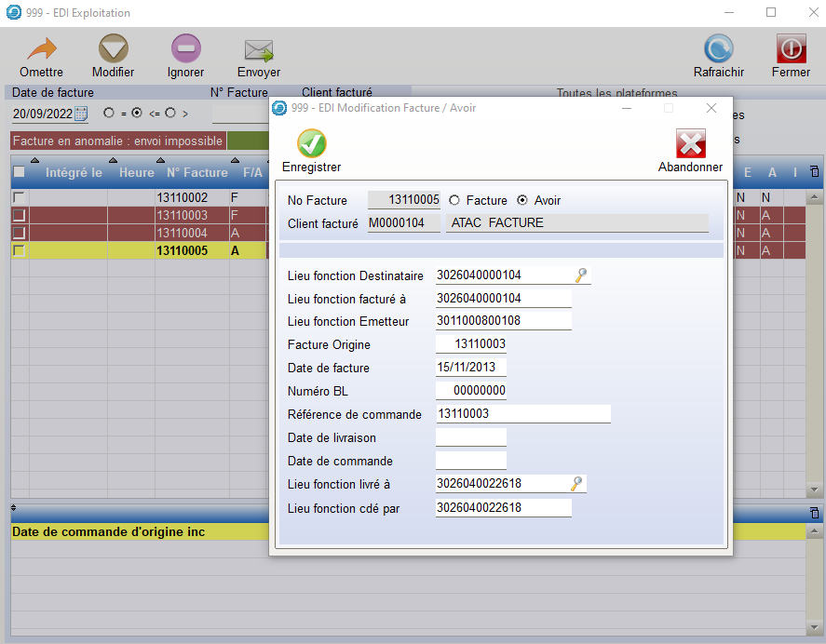Click the Envoyer envelope icon
This screenshot has width=826, height=644.
(258, 50)
